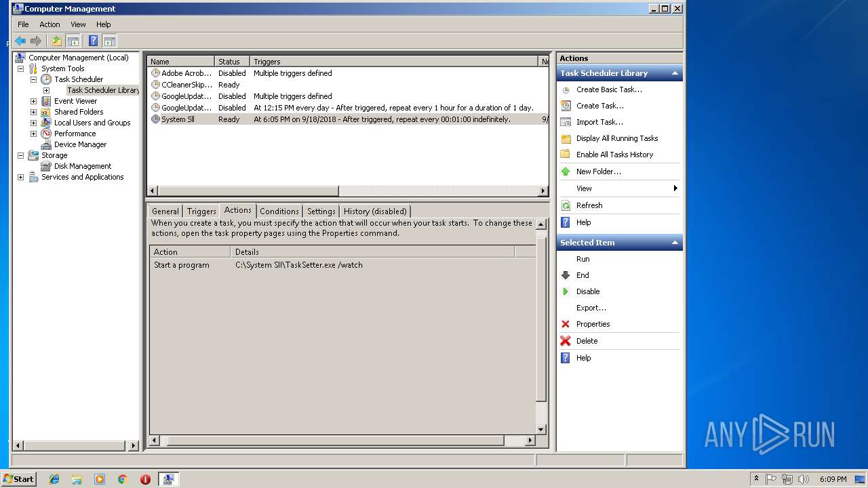The height and width of the screenshot is (488, 868).
Task: Click the New Folder green icon
Action: (x=566, y=171)
